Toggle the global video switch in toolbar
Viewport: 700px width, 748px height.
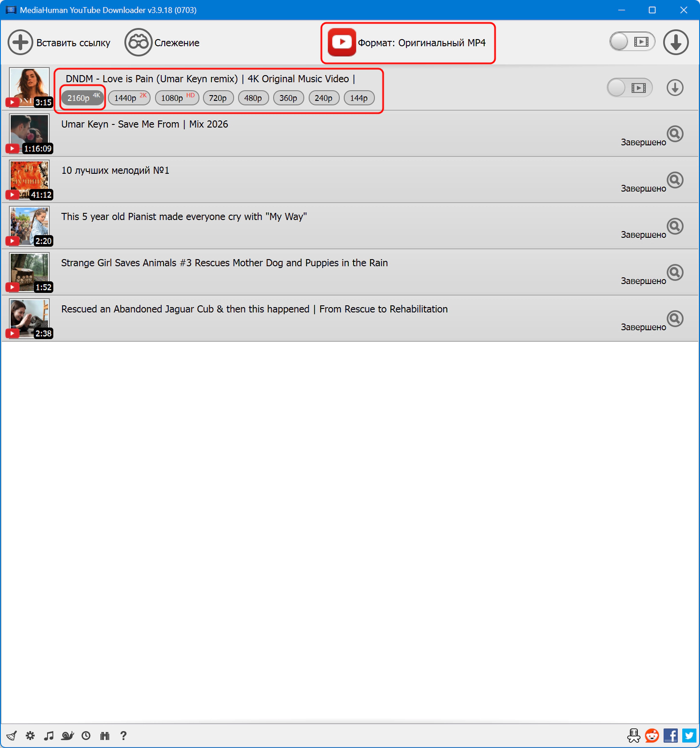(632, 42)
